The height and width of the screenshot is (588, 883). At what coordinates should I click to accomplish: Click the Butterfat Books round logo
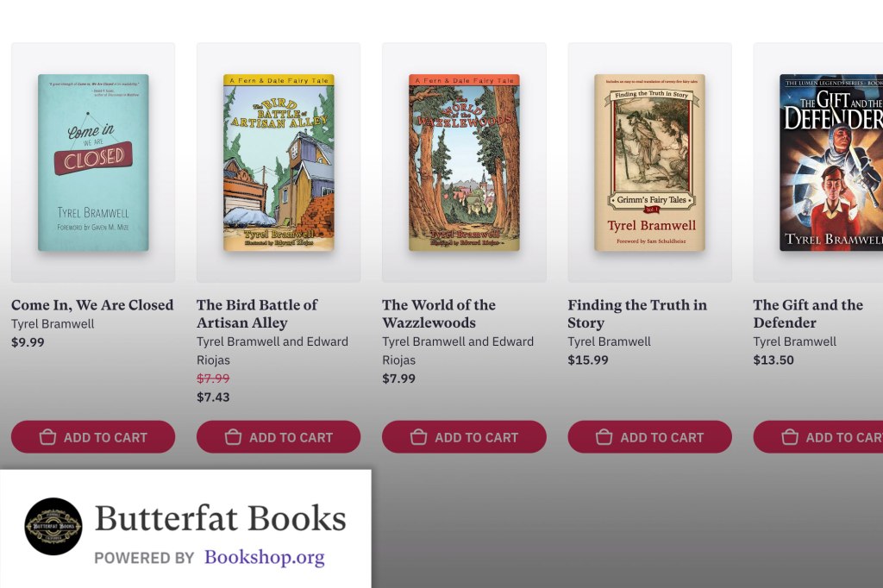(x=53, y=526)
